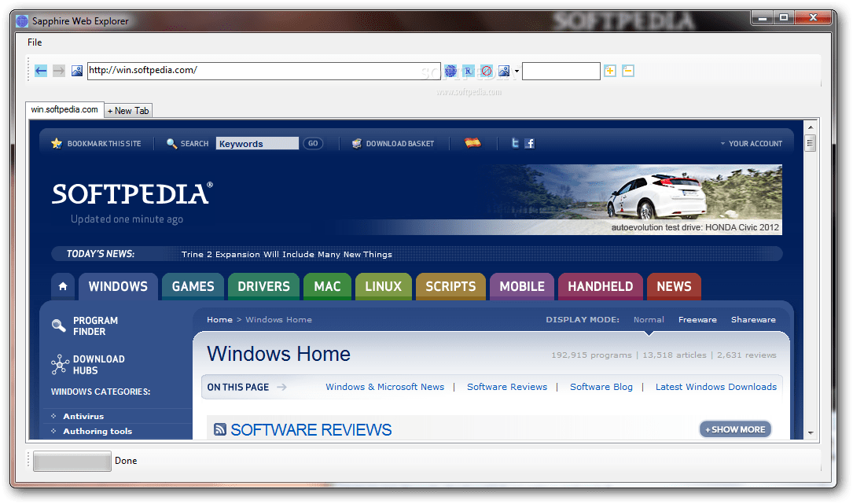Click the blue back arrow button
Image resolution: width=853 pixels, height=504 pixels.
point(41,71)
